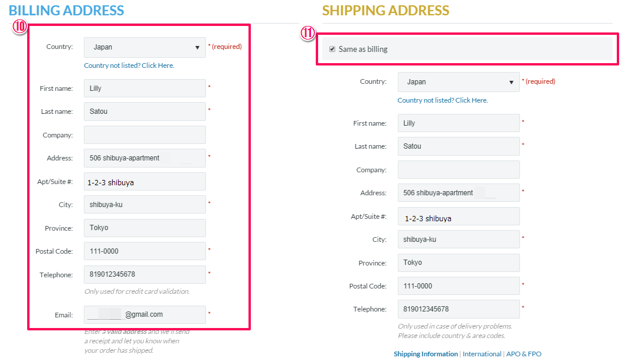
Task: Click the shipping Telephone field
Action: click(458, 309)
